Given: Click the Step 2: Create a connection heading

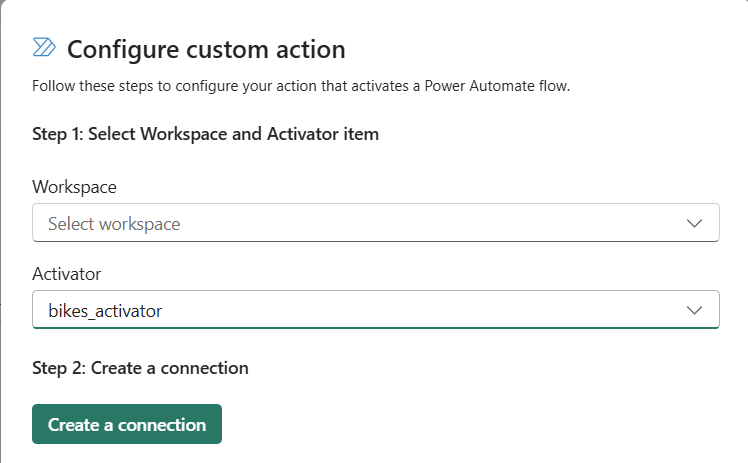Looking at the screenshot, I should point(140,368).
